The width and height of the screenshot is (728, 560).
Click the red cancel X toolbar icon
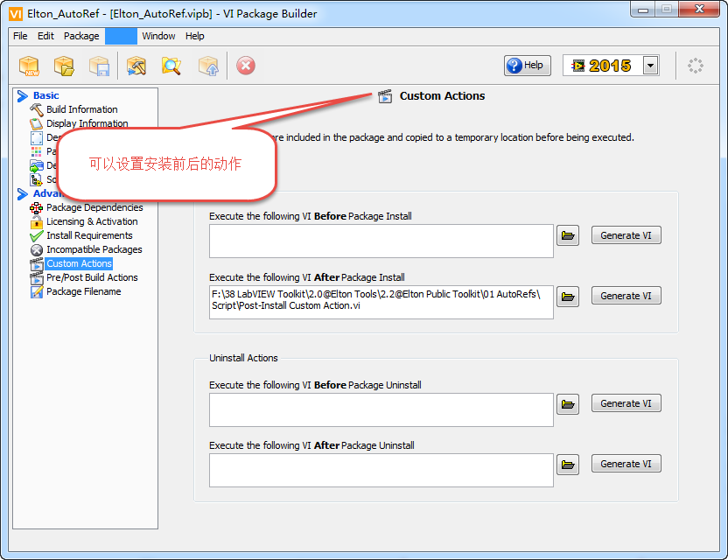pos(246,66)
